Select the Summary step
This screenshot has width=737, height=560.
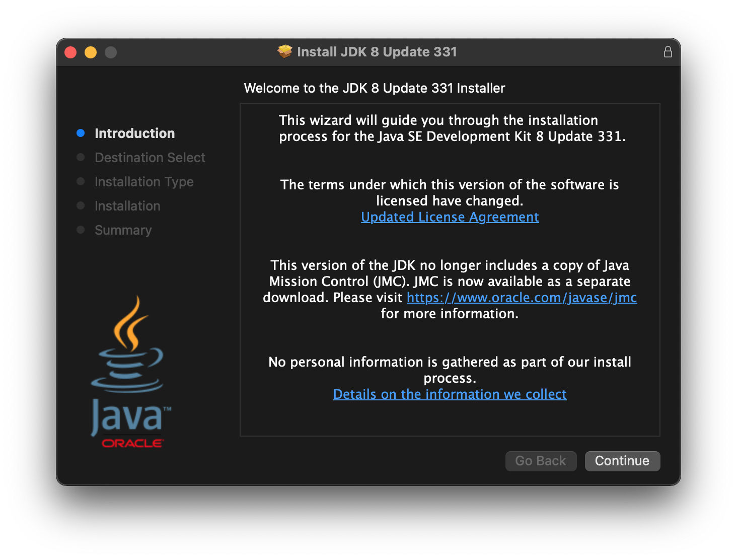click(123, 230)
